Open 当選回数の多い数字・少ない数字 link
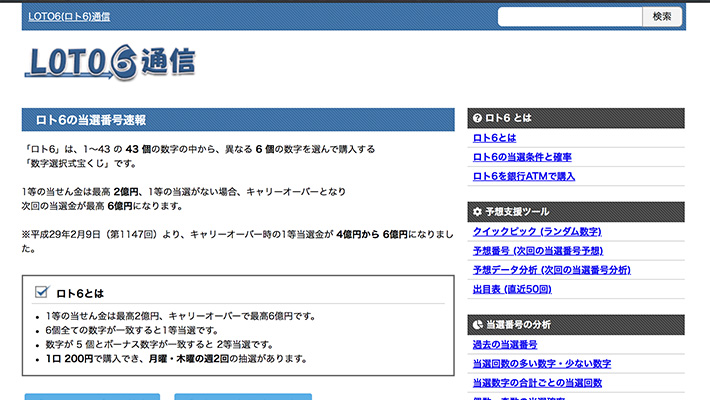 coord(541,364)
